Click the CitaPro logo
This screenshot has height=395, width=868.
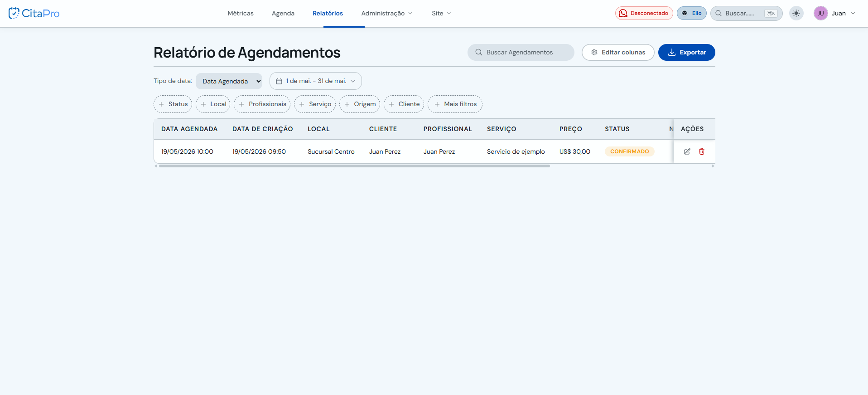point(34,13)
